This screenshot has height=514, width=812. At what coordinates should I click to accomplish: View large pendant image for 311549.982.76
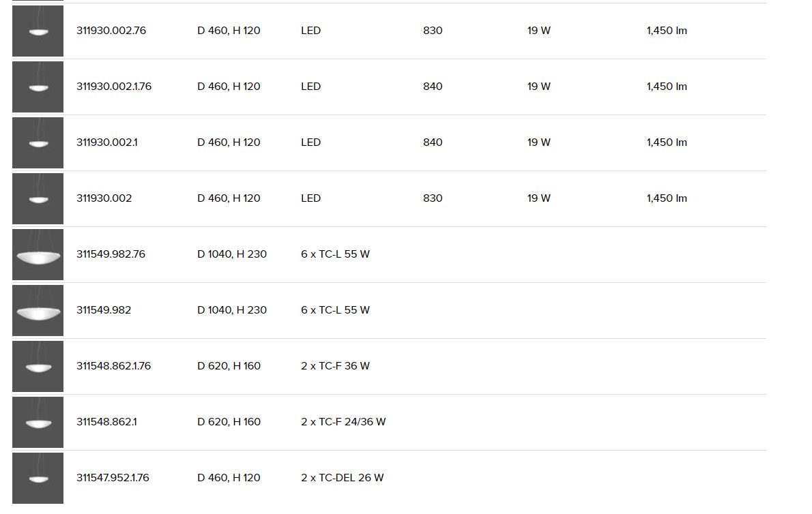pyautogui.click(x=38, y=254)
